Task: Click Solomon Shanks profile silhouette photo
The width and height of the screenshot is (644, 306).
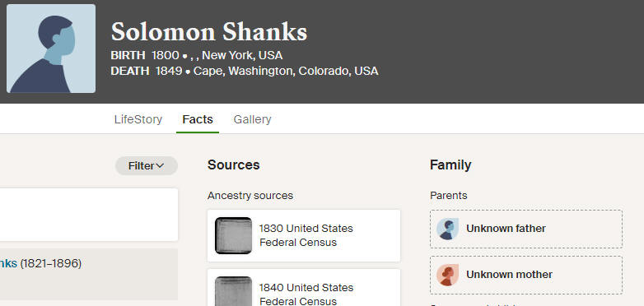Action: (51, 49)
